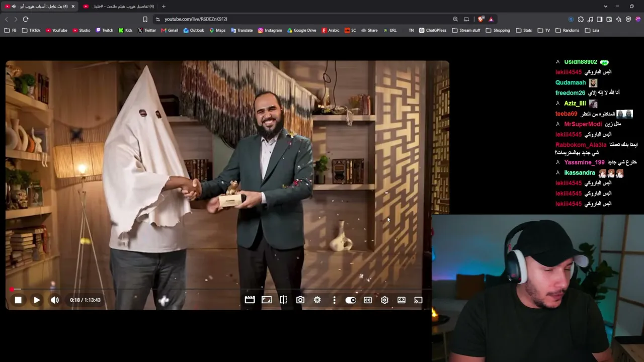Open the extensions puzzle icon
This screenshot has height=362, width=644.
[x=581, y=19]
